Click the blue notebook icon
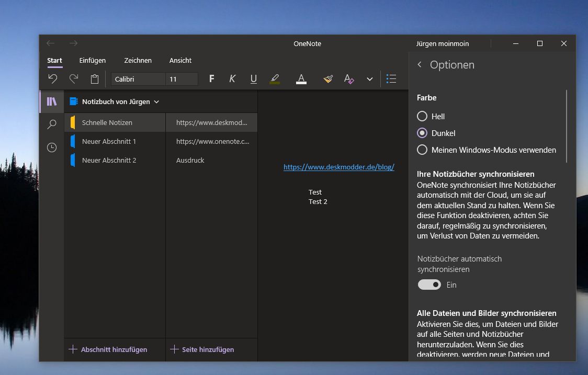This screenshot has width=588, height=375. [73, 101]
